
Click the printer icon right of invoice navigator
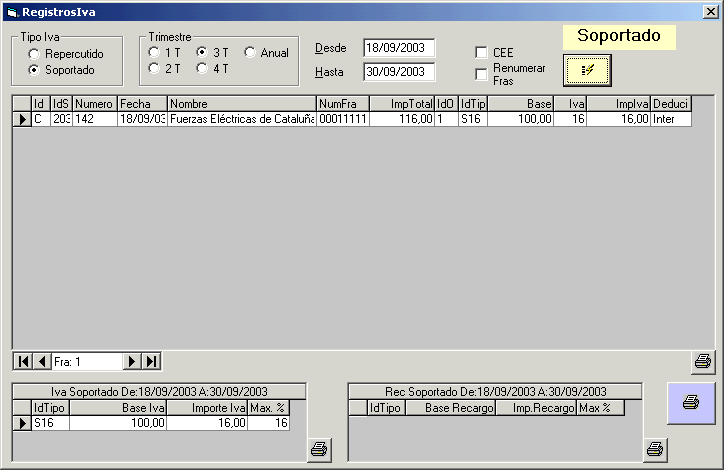click(x=703, y=361)
